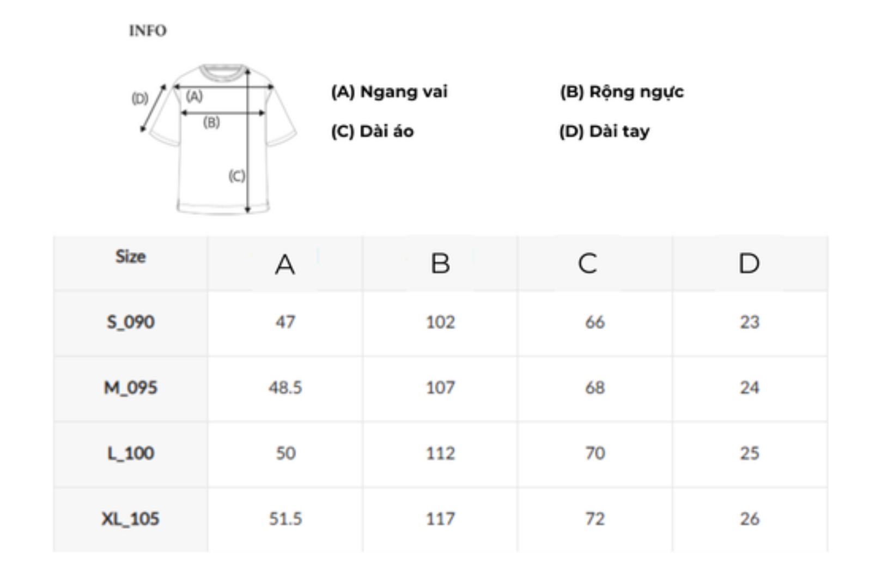Click the (A) Ngang vai legend label

pos(390,92)
